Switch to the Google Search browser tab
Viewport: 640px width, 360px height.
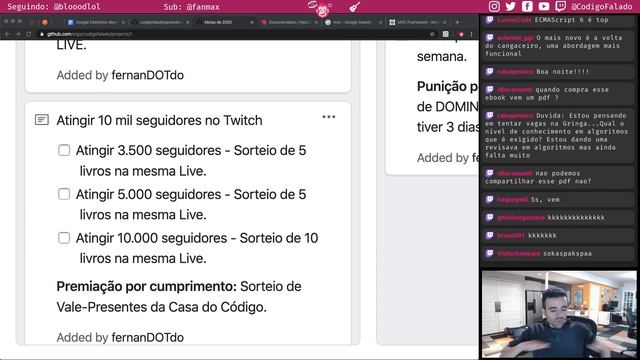click(352, 22)
